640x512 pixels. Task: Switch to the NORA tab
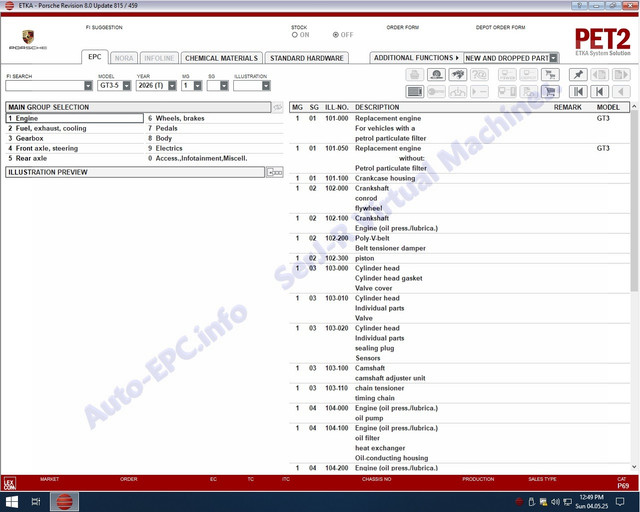click(124, 58)
